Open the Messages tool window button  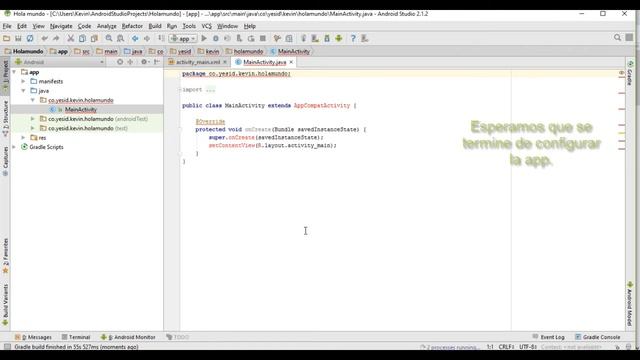point(33,337)
